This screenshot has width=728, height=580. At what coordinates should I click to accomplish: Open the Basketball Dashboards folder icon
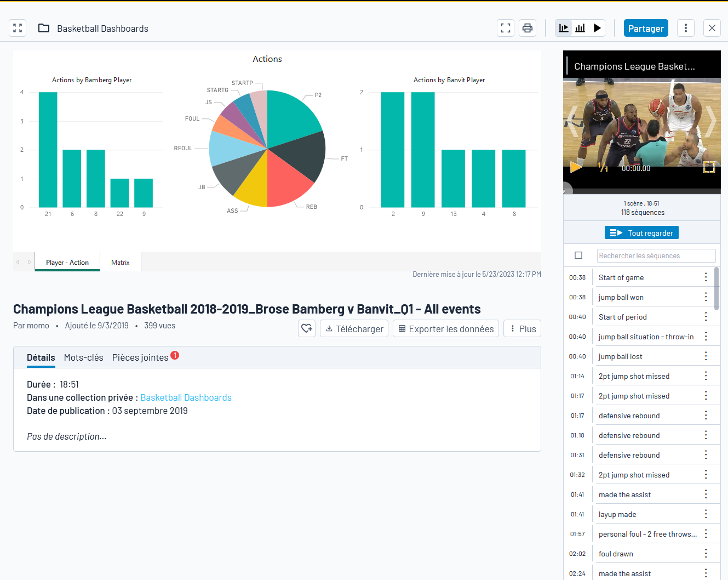click(x=44, y=28)
